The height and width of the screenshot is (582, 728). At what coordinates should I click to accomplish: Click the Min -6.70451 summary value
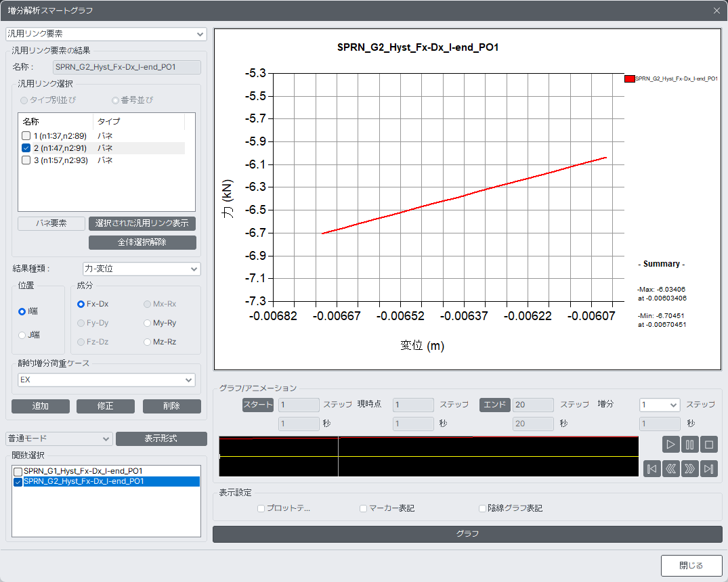[x=661, y=316]
